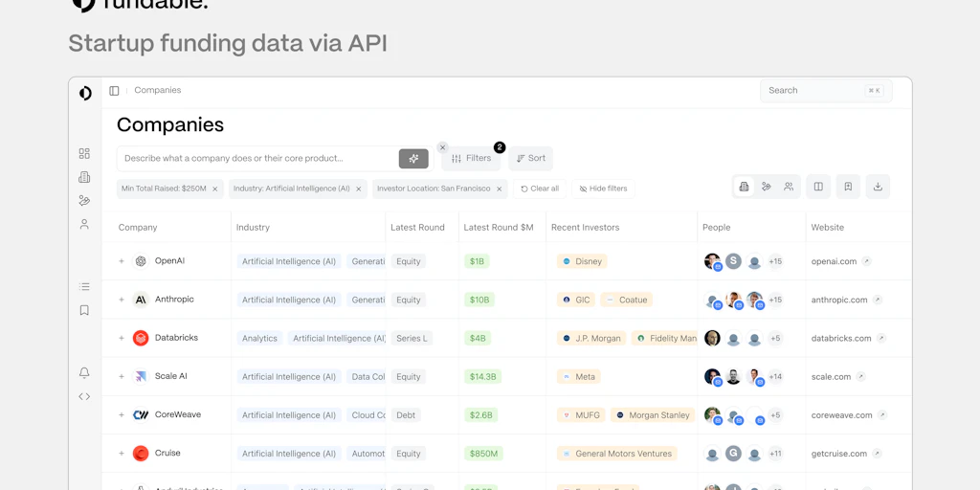980x490 pixels.
Task: Click the Clear all button
Action: coord(540,189)
